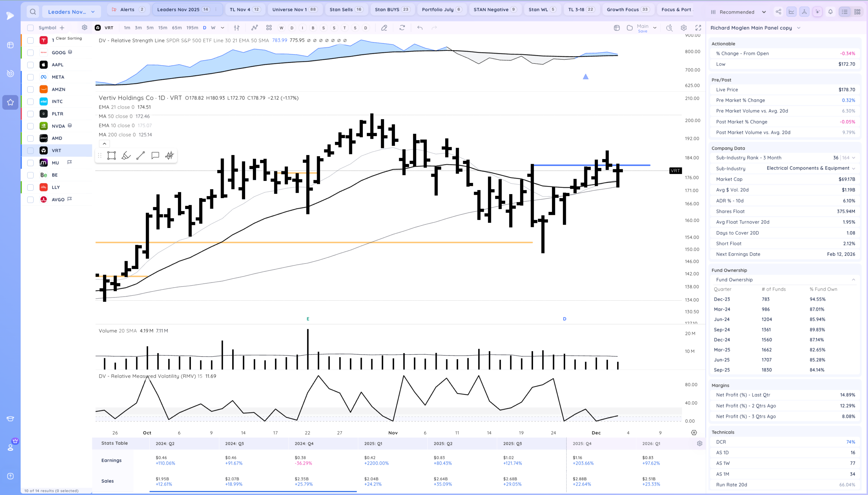The height and width of the screenshot is (495, 868).
Task: Collapse the Fund Ownership section
Action: (x=853, y=280)
